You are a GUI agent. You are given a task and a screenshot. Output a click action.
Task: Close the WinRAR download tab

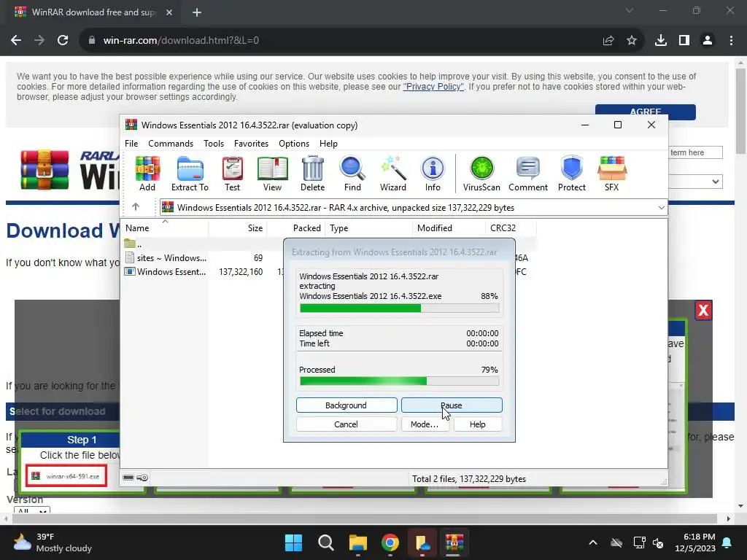(x=169, y=12)
